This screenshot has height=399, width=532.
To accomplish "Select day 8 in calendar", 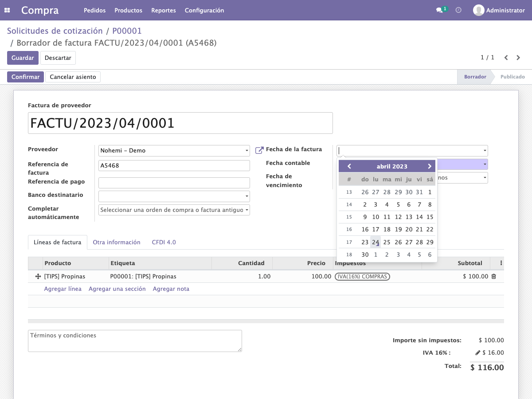I will click(x=430, y=204).
